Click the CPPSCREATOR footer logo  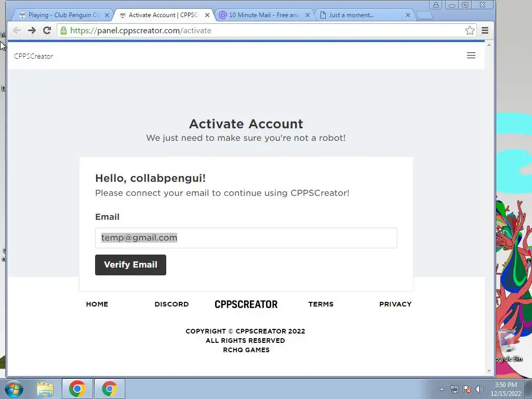[x=246, y=304]
